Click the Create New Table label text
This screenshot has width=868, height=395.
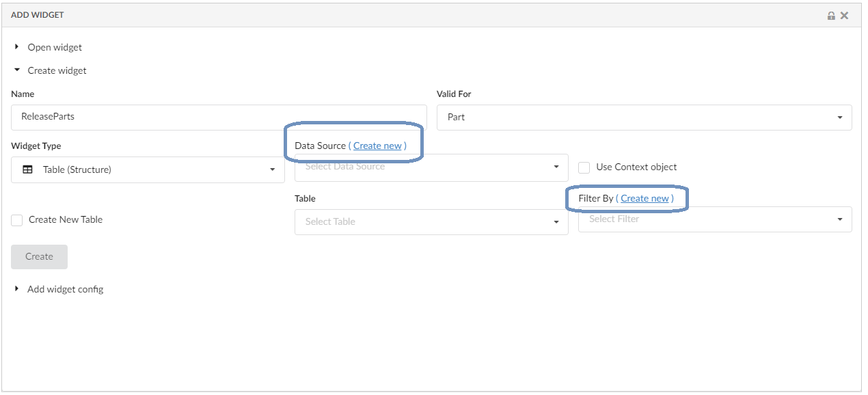[x=66, y=219]
